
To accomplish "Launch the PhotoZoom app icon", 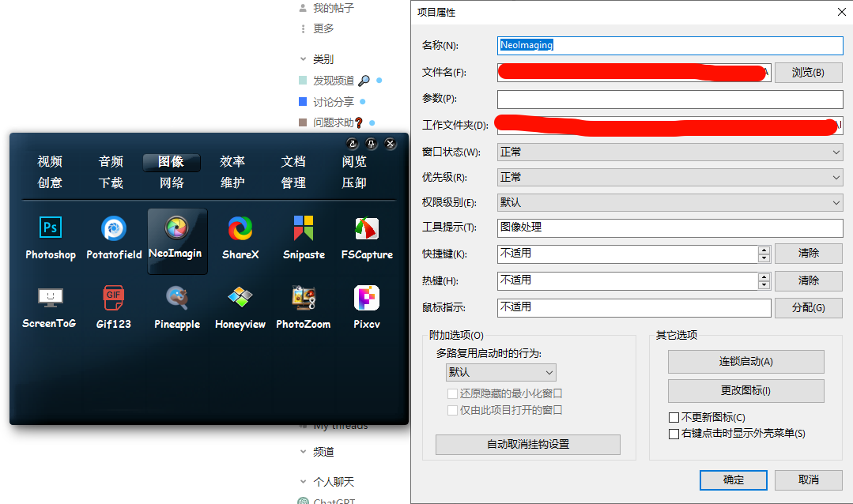I will (304, 299).
